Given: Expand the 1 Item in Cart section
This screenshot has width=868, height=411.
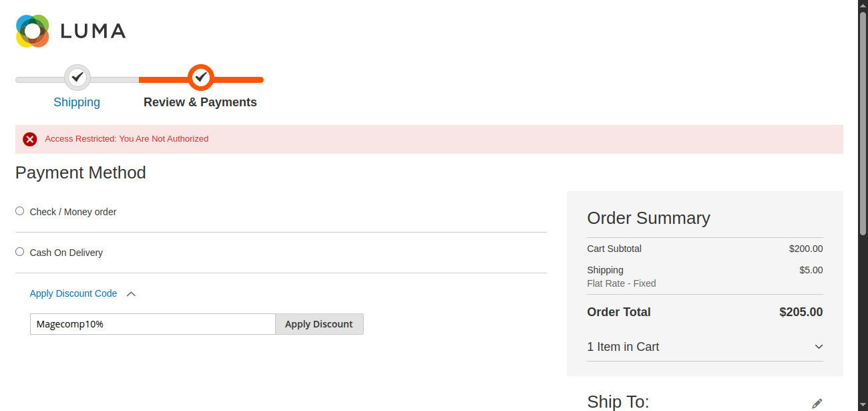Looking at the screenshot, I should pos(819,347).
